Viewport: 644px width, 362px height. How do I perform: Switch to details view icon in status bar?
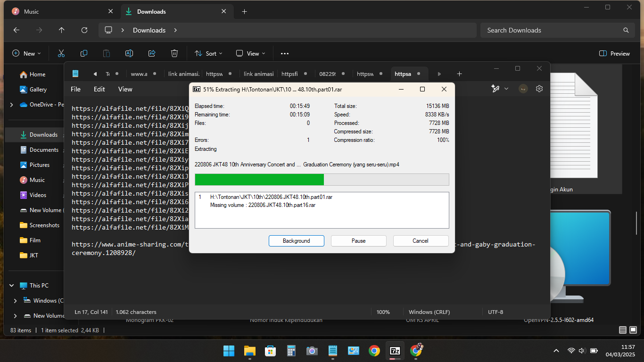pos(623,330)
